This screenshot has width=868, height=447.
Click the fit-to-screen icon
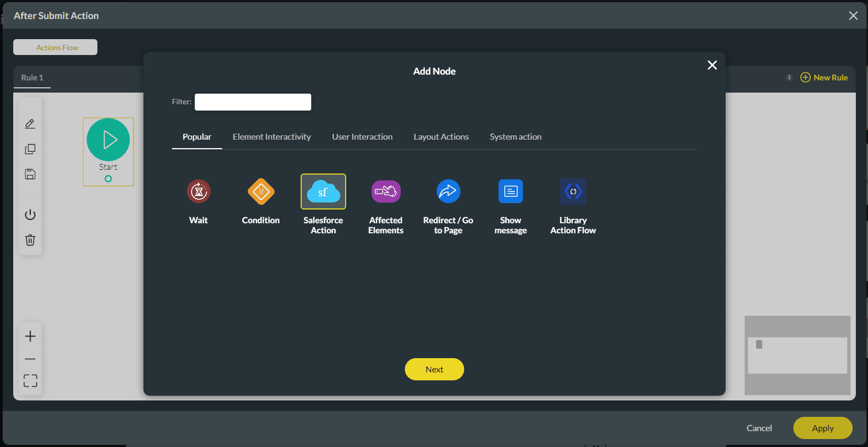click(30, 381)
